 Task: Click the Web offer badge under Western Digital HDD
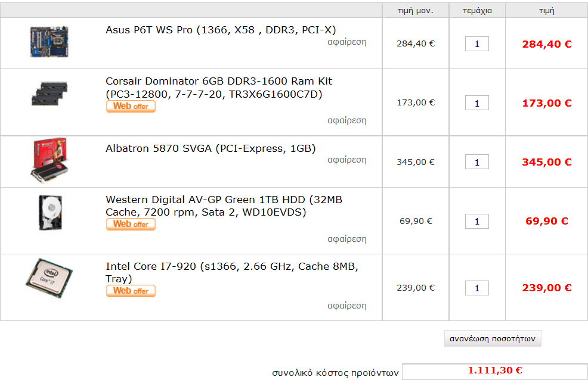point(131,225)
